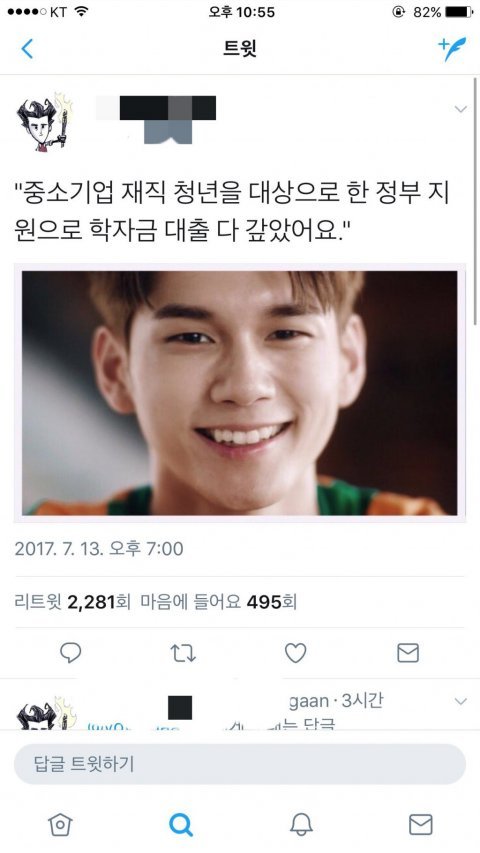Tap the scrollbar along the tweet
Image resolution: width=480 pixels, height=853 pixels.
475,201
